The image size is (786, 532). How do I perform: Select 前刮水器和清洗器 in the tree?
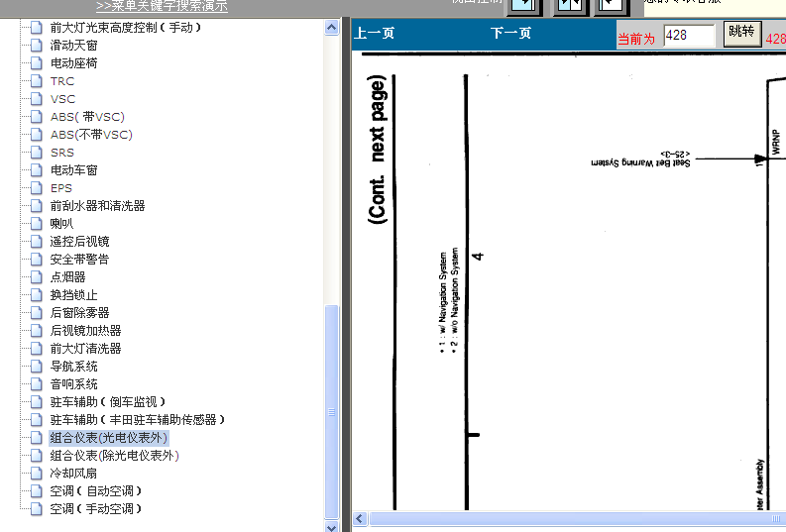coord(97,206)
